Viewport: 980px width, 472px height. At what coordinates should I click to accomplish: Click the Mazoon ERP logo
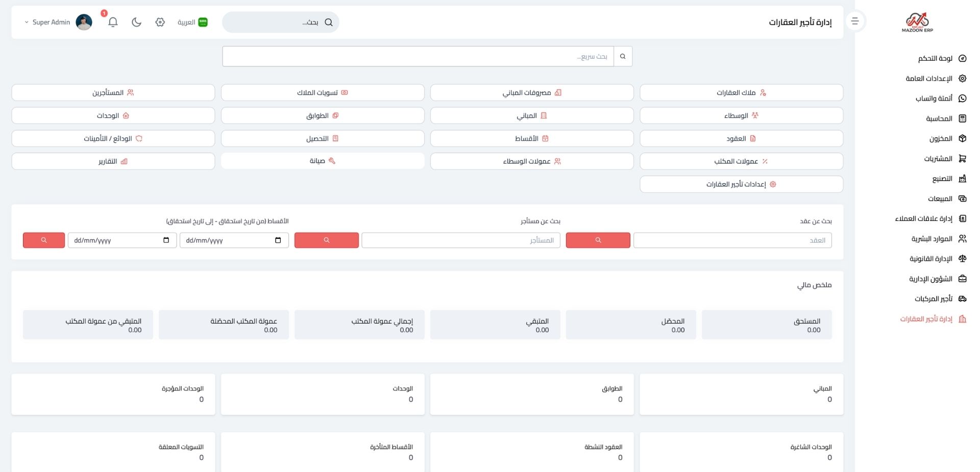pos(917,22)
